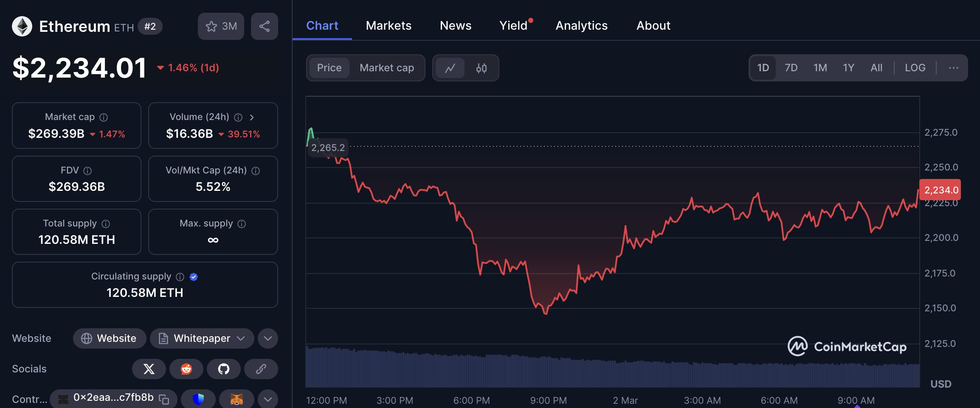This screenshot has width=980, height=408.
Task: Switch to candlestick chart view icon
Action: click(x=481, y=68)
